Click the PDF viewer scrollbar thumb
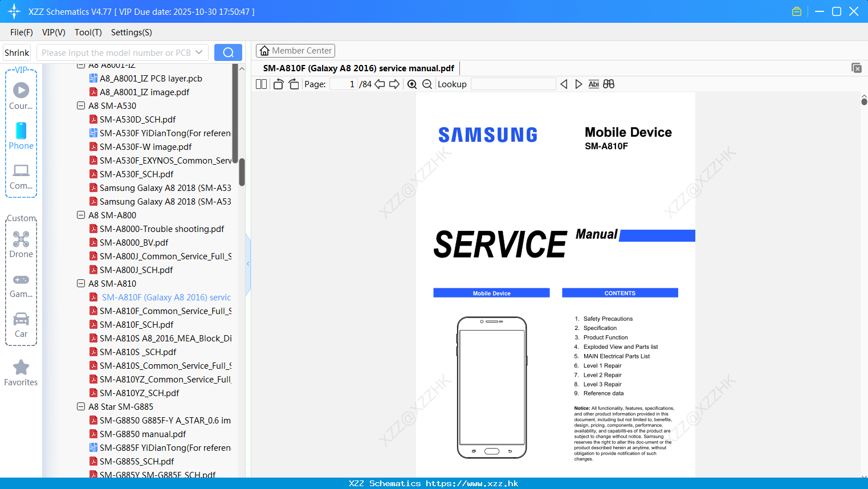 tap(864, 101)
